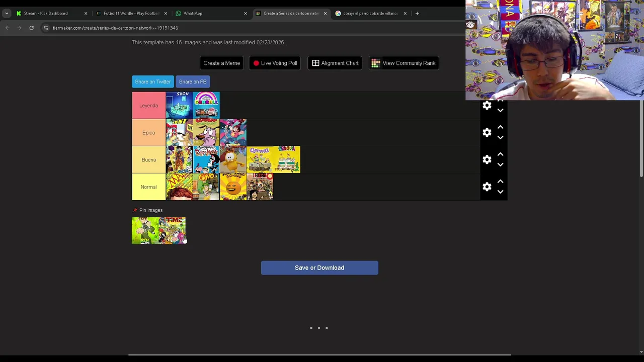The height and width of the screenshot is (362, 644).
Task: Open settings gear for Buena row
Action: [x=487, y=160]
